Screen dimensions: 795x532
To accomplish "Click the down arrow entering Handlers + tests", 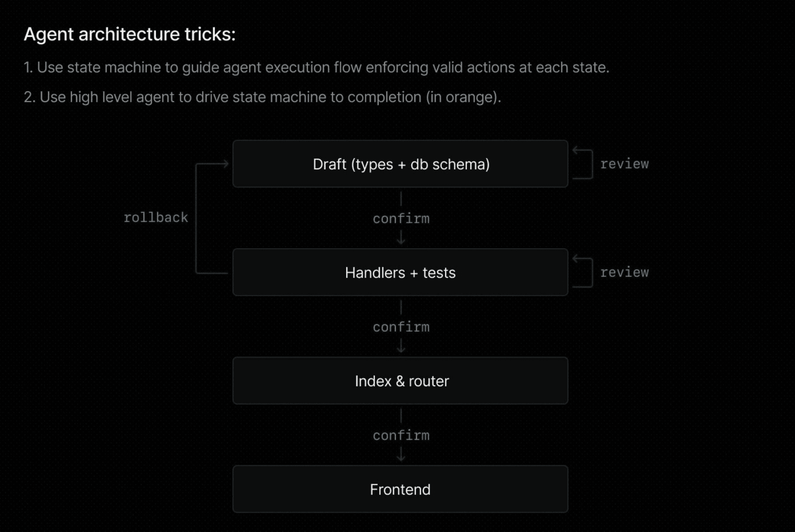I will (x=401, y=239).
